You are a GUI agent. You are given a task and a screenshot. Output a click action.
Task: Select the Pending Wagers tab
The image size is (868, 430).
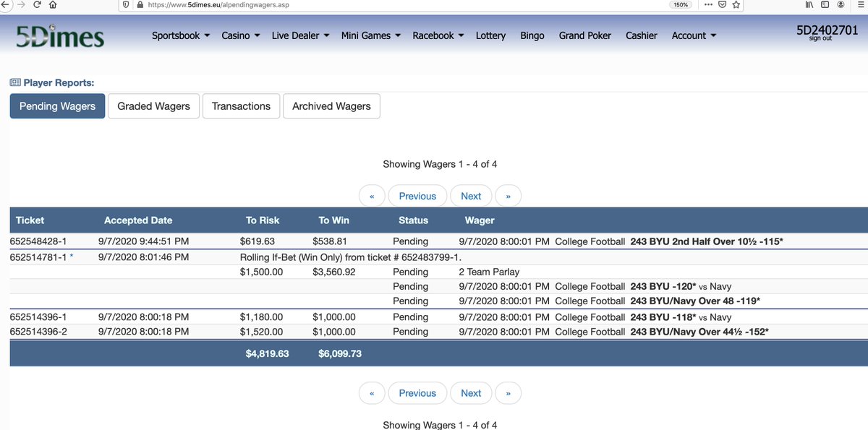coord(58,106)
